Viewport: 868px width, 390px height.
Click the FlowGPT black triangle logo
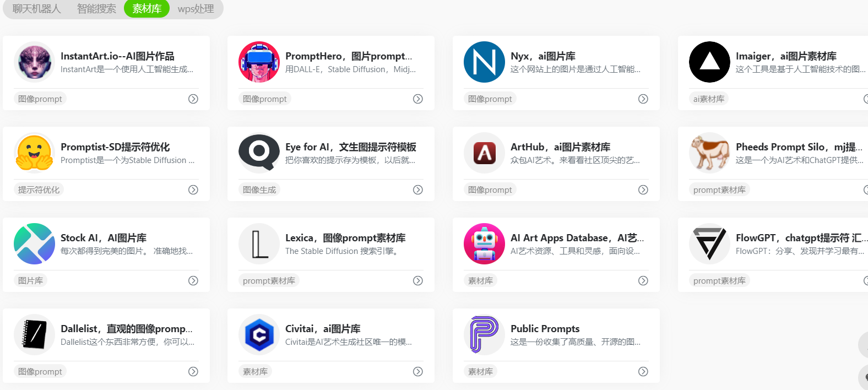[709, 243]
